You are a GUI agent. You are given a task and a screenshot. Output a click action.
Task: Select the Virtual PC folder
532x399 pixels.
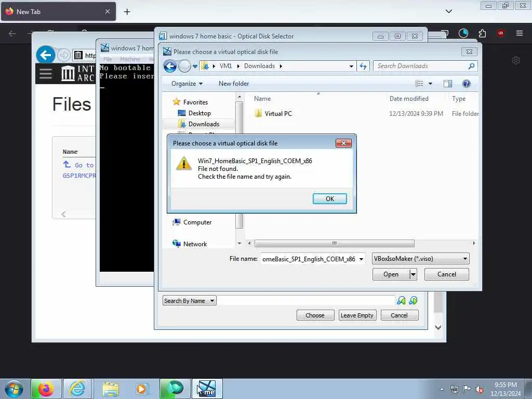(x=278, y=114)
